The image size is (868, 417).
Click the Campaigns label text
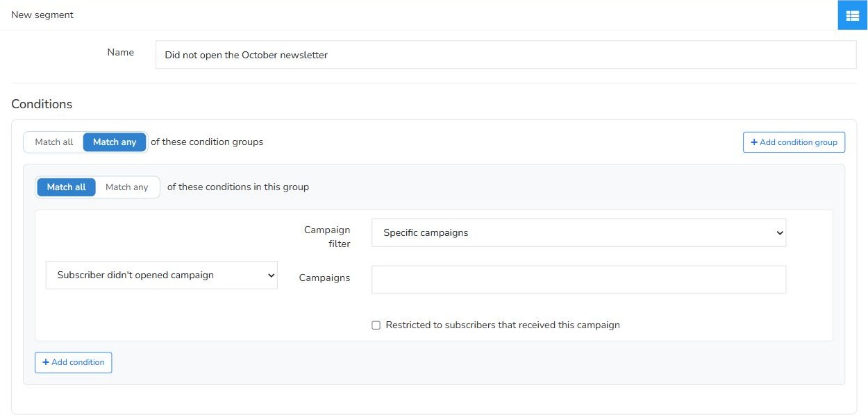324,278
